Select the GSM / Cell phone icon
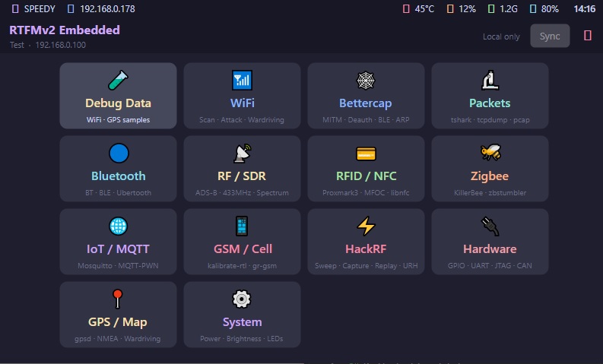603x364 pixels. coord(242,226)
